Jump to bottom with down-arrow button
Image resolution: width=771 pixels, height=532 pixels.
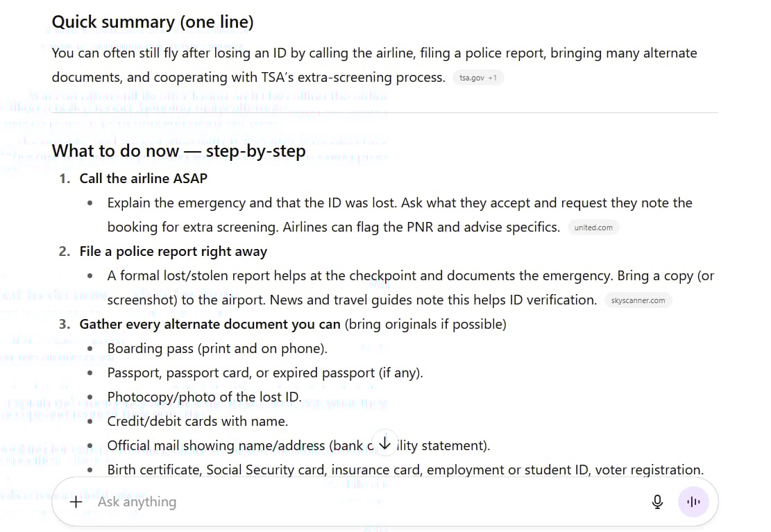(384, 444)
